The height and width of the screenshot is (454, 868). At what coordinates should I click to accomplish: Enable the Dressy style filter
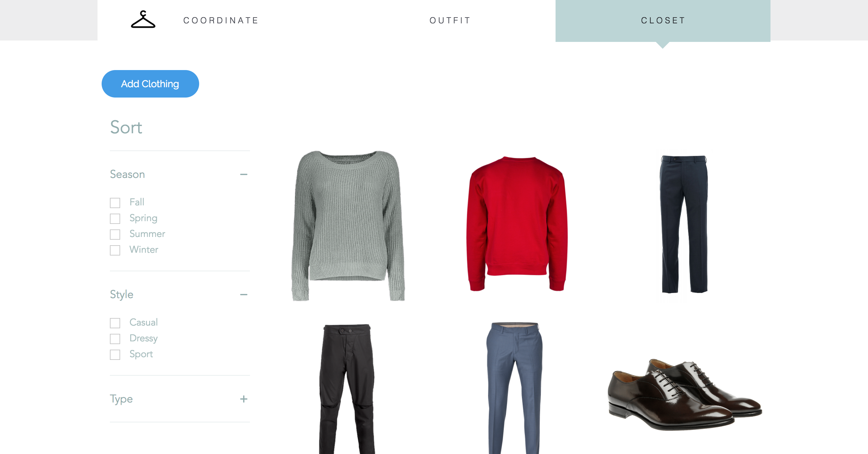[115, 339]
